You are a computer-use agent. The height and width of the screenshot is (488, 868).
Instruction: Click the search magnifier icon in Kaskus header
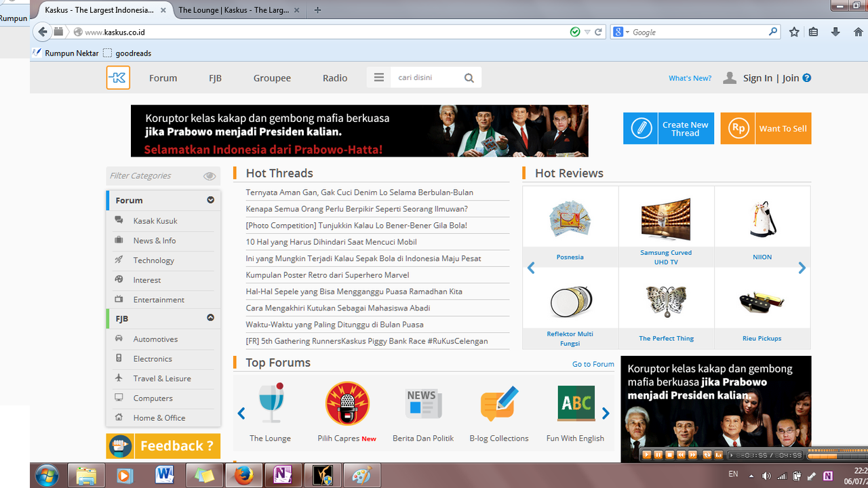coord(469,78)
